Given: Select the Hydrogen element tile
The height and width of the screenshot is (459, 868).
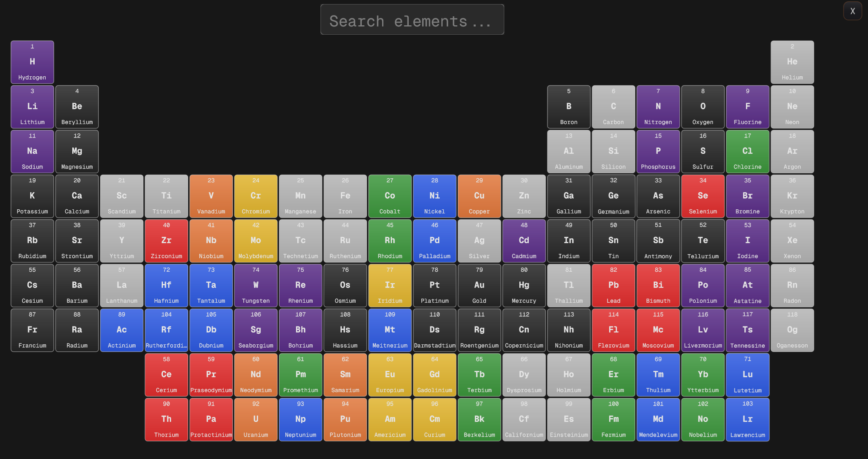Looking at the screenshot, I should pos(32,62).
